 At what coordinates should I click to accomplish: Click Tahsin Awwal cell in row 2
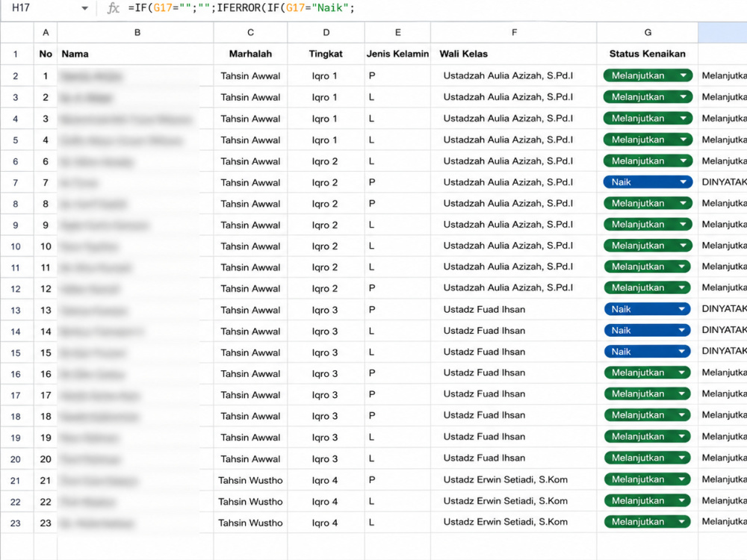pyautogui.click(x=250, y=75)
